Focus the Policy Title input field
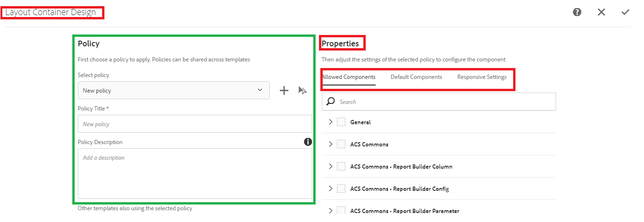 (195, 124)
